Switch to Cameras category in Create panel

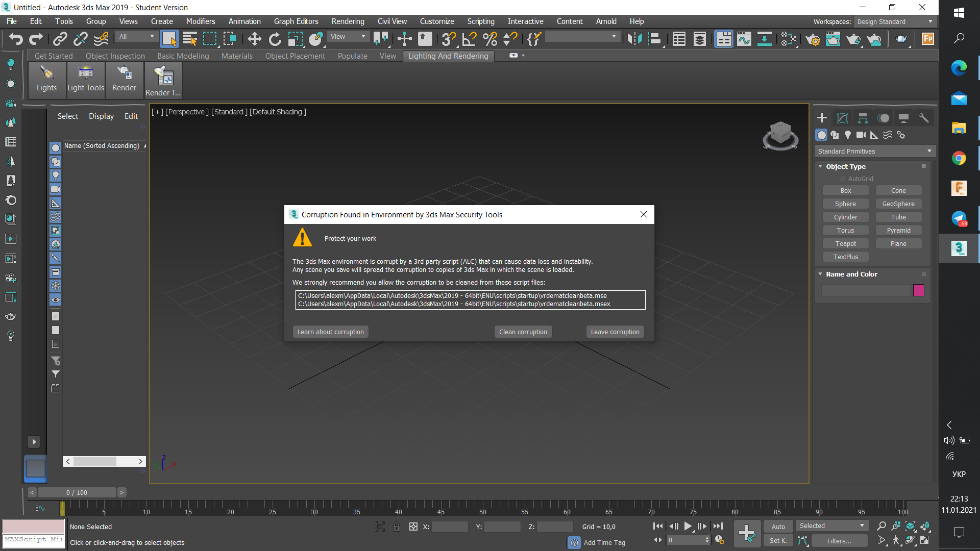[861, 135]
